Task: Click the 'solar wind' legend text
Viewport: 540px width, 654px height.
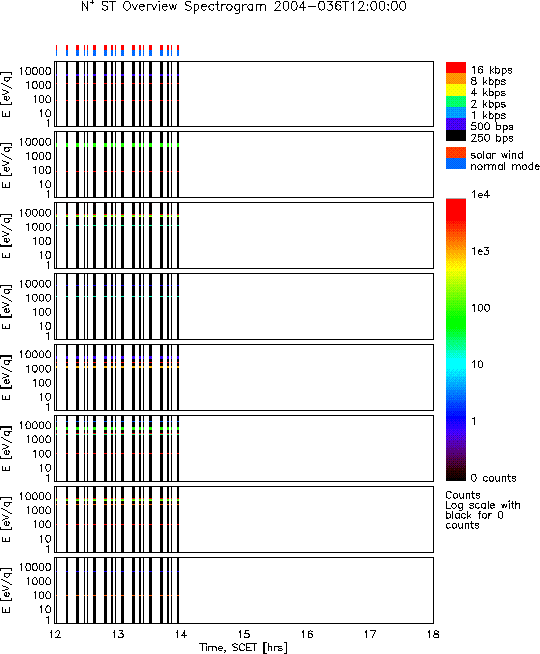Action: pyautogui.click(x=497, y=155)
